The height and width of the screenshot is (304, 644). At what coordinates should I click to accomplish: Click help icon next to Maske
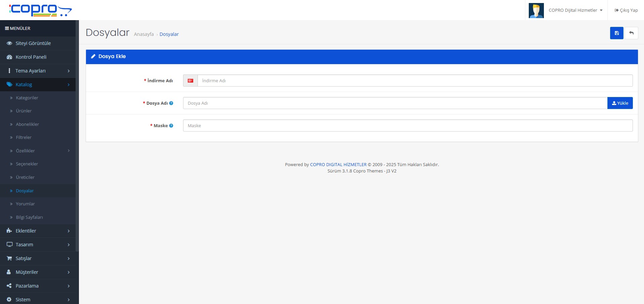pyautogui.click(x=171, y=126)
